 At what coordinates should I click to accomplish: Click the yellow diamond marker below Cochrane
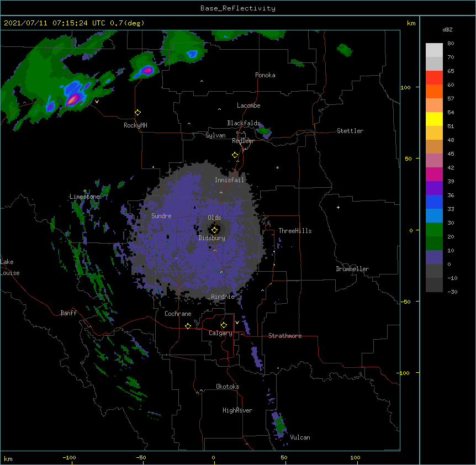tap(188, 326)
